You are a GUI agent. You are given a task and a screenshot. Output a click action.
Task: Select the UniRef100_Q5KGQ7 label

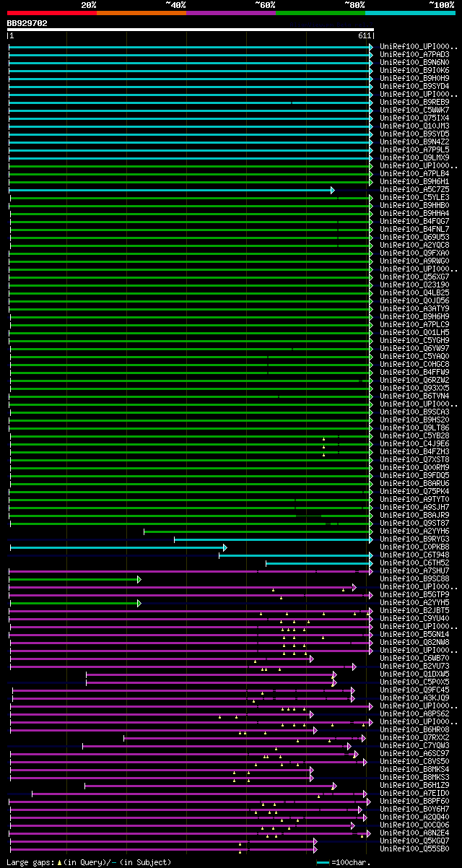pos(415,841)
